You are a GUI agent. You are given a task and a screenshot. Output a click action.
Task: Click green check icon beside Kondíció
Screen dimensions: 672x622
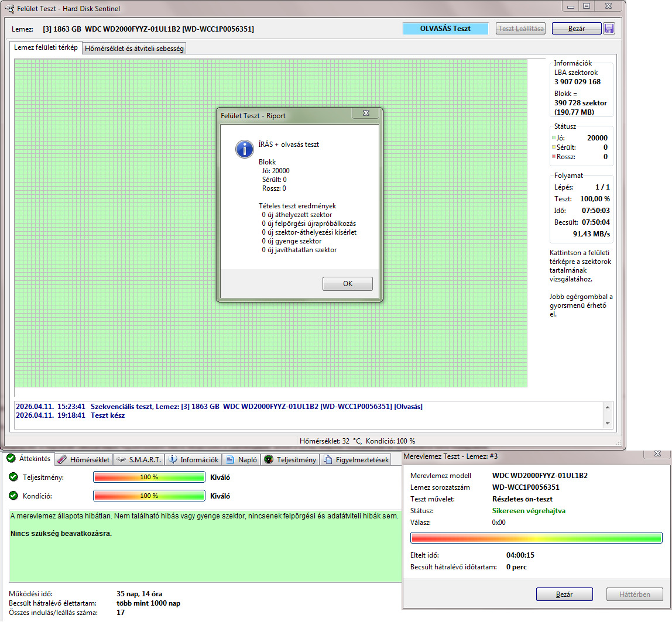[13, 496]
